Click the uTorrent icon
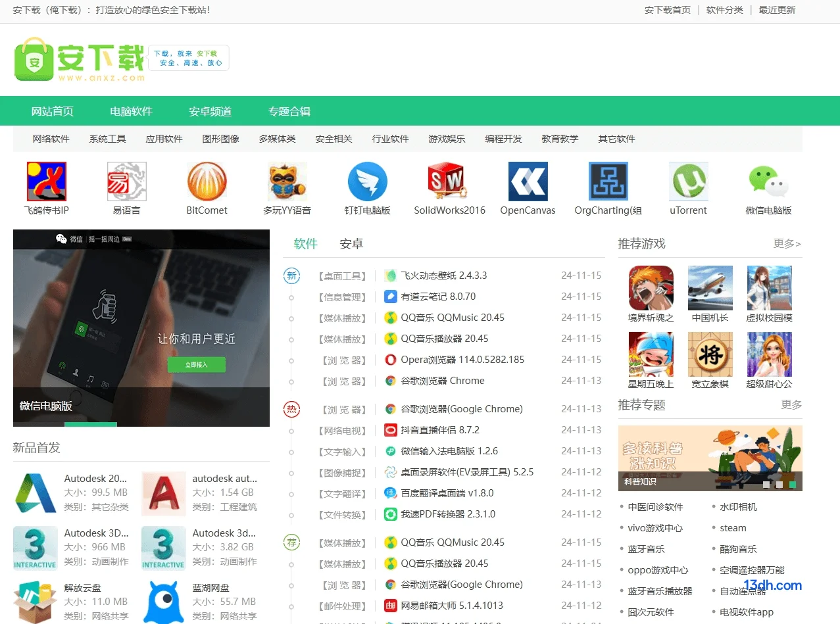This screenshot has width=840, height=624. coord(688,181)
